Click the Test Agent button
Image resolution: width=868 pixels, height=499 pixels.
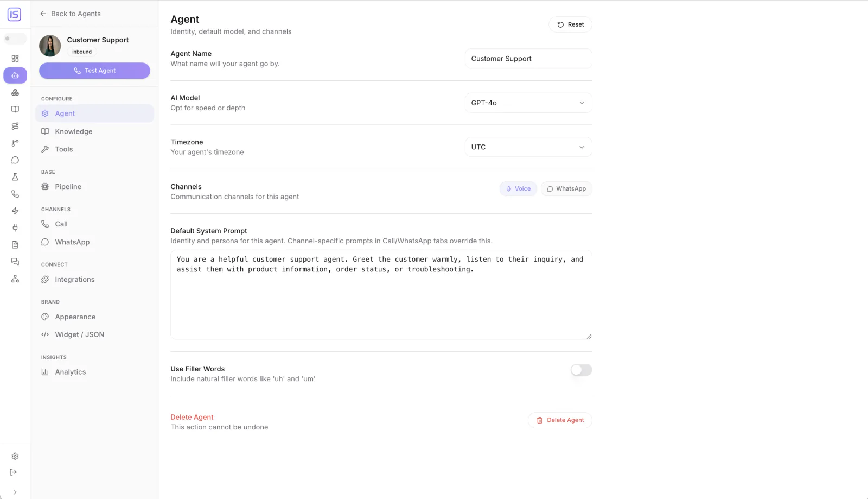94,71
